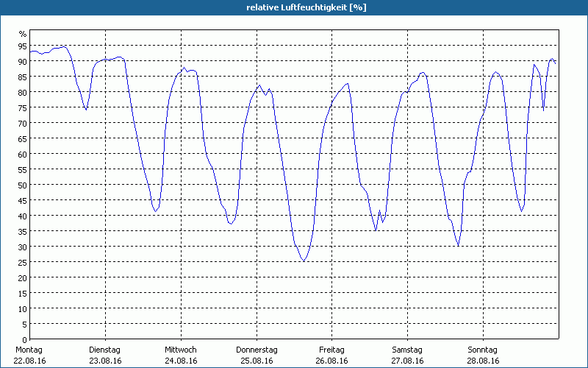Click the y-axis value '40'
Image resolution: width=588 pixels, height=368 pixels.
[23, 216]
